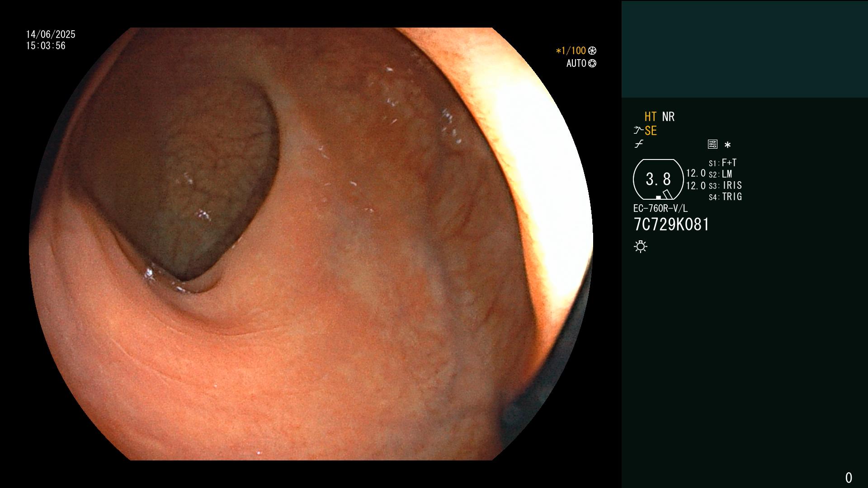The width and height of the screenshot is (868, 488).
Task: Click the scope tip diagram showing 3.8
Action: (658, 179)
